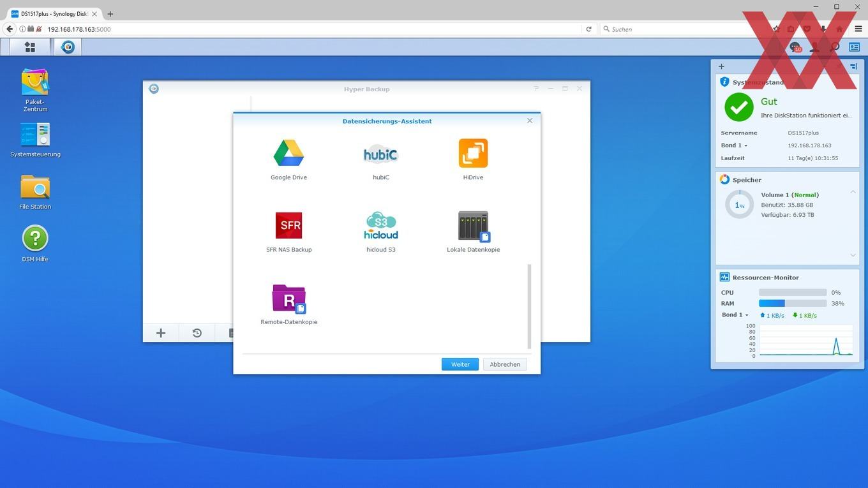This screenshot has width=868, height=488.
Task: Click the assistant dialog scrollbar
Action: coord(529,306)
